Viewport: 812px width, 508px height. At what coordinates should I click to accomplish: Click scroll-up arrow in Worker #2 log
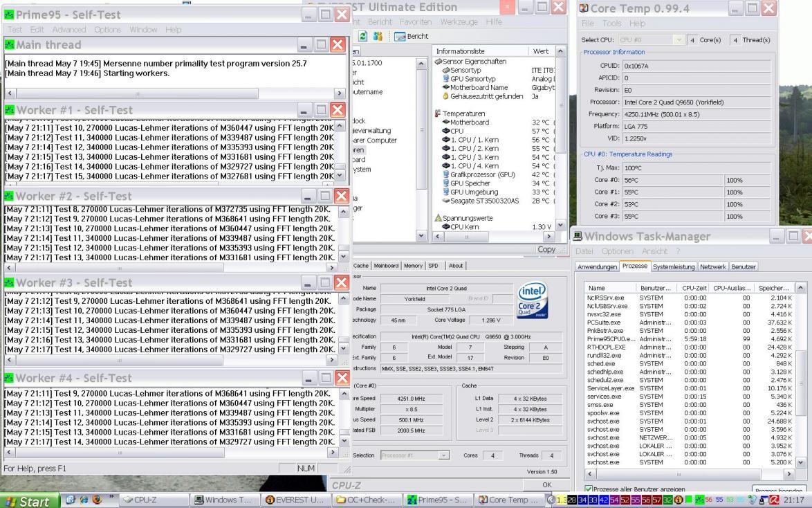coord(344,212)
